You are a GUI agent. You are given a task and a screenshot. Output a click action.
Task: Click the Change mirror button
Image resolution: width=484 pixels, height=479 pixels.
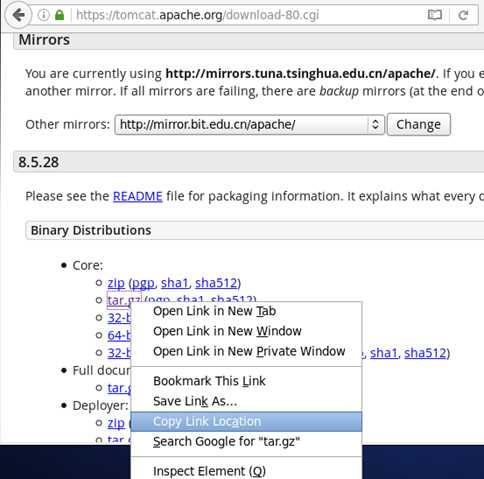tap(419, 125)
